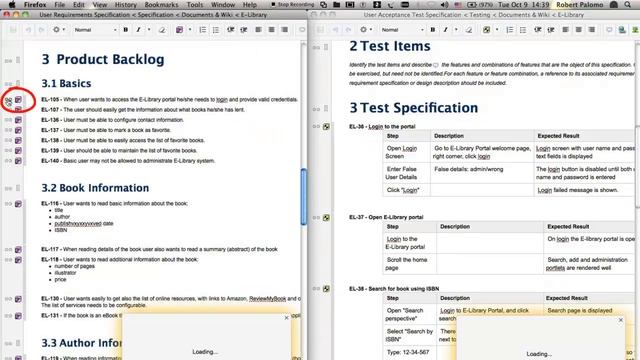Viewport: 640px width, 360px height.
Task: Insert numbered list in left window
Action: click(202, 30)
